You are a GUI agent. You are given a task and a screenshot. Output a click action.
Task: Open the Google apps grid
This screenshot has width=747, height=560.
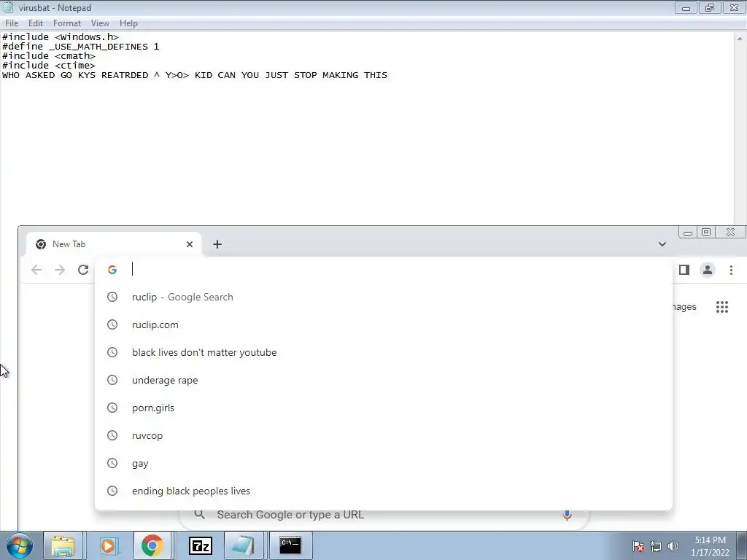pos(722,307)
